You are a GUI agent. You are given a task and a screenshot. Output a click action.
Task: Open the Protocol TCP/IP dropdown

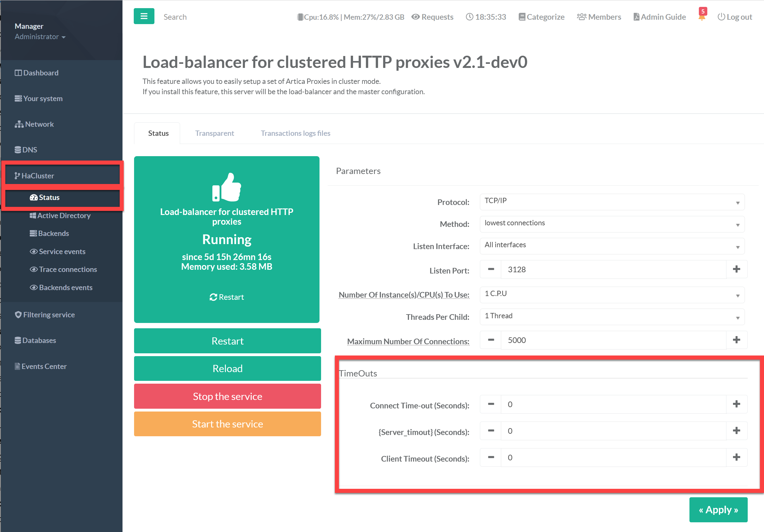[611, 202]
